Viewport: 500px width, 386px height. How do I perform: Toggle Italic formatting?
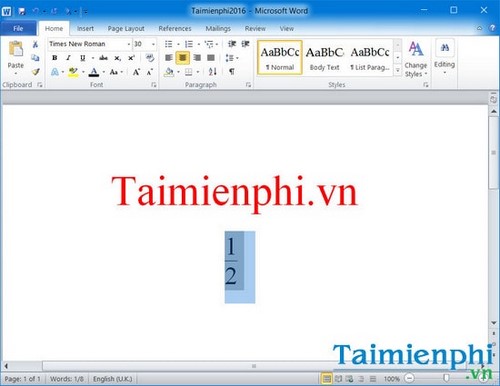click(x=68, y=58)
